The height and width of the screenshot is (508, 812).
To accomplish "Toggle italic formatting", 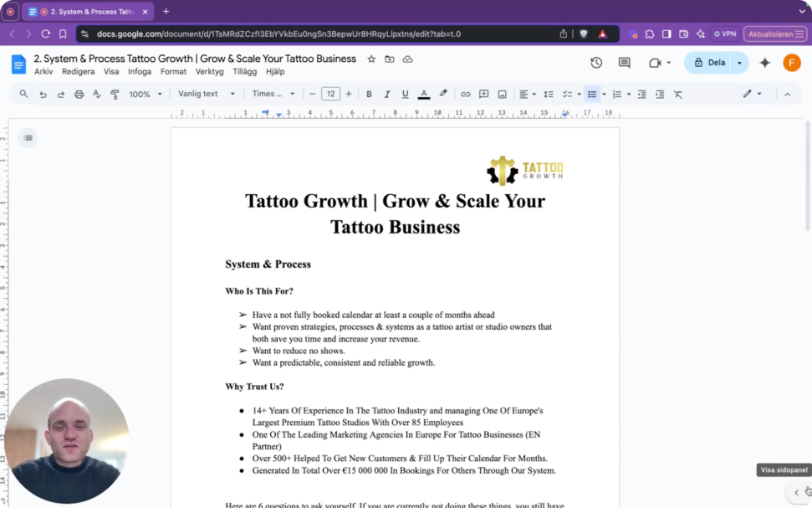I will coord(387,95).
